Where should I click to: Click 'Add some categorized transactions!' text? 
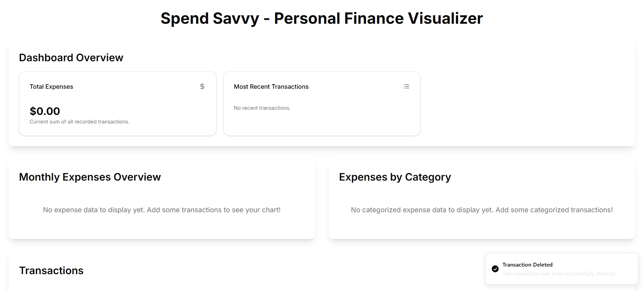[554, 210]
